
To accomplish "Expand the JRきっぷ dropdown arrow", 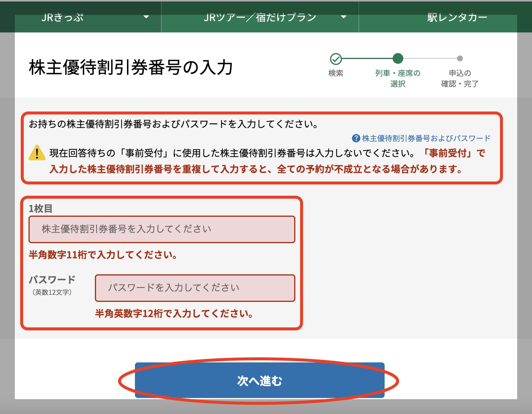I will click(146, 17).
